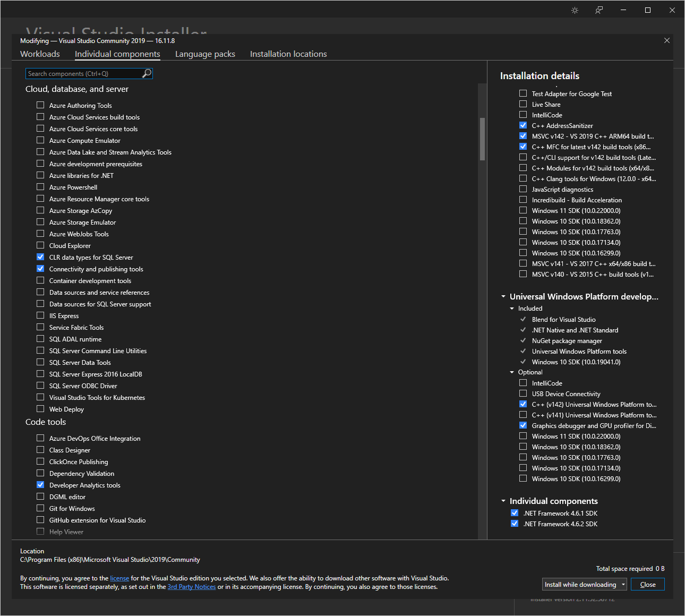
Task: Enable IIS Express component
Action: 40,315
